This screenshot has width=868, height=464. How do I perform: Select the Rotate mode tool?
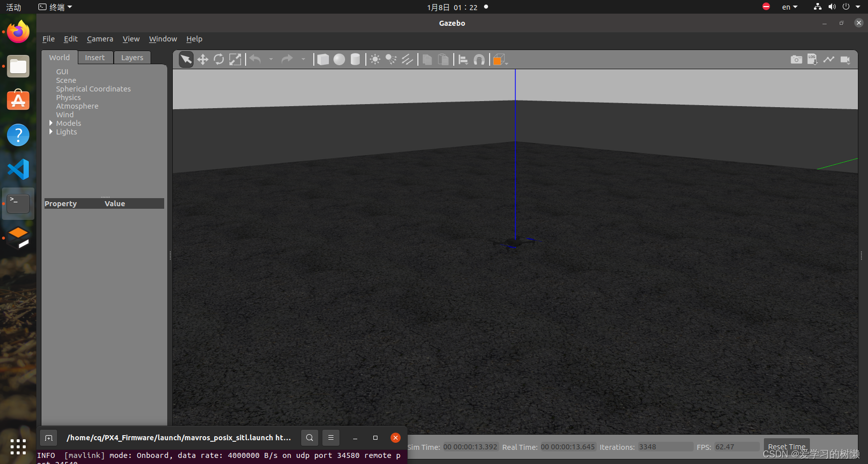[x=219, y=60]
